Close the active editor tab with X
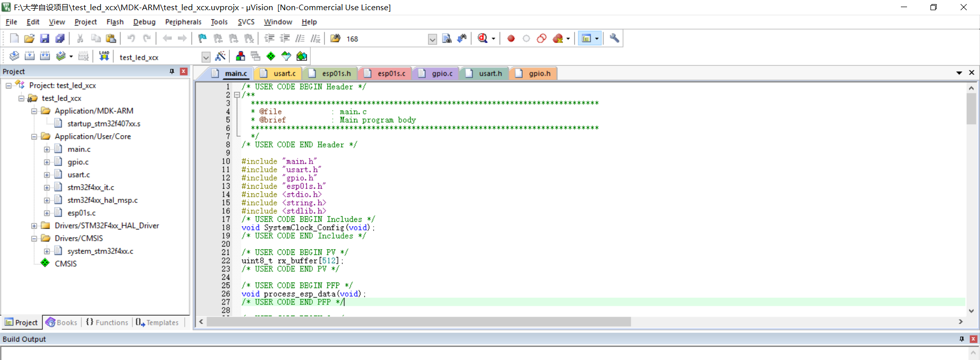The width and height of the screenshot is (980, 360). [x=972, y=73]
